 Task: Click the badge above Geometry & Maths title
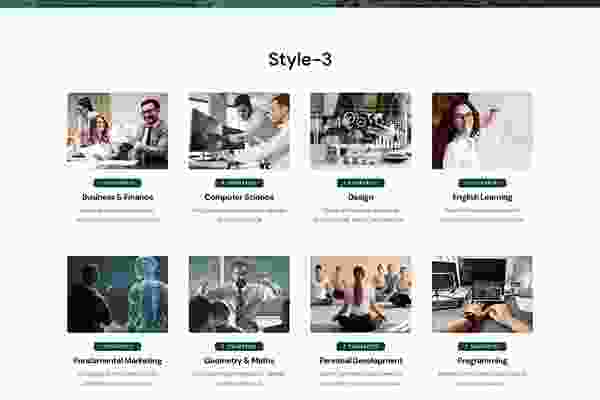click(239, 346)
